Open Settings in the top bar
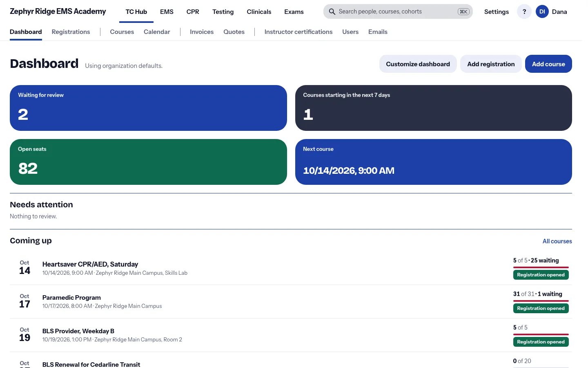The image size is (588, 368). [497, 11]
